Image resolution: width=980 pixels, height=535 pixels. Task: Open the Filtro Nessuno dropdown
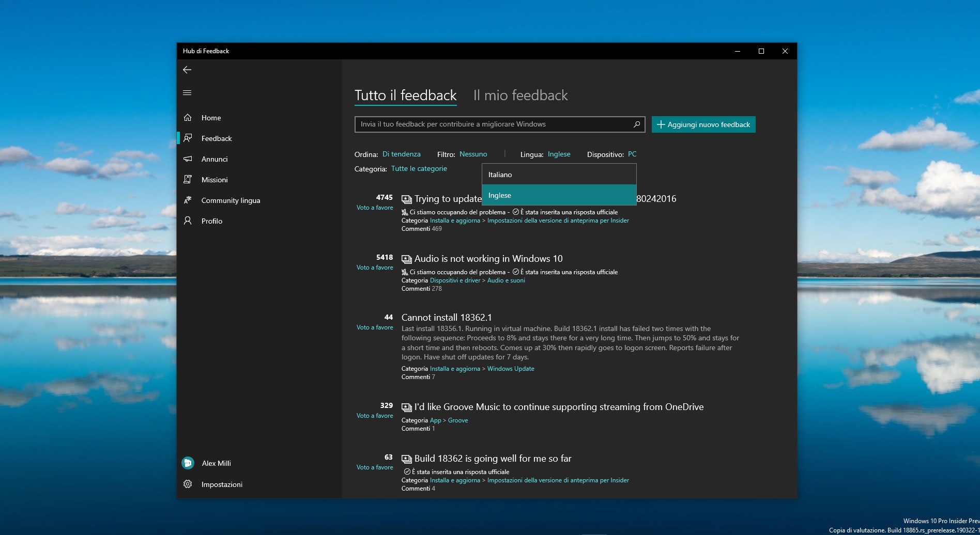(x=473, y=154)
